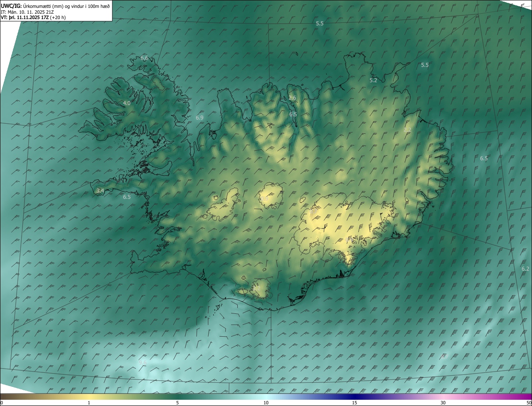Image resolution: width=532 pixels, height=406 pixels.
Task: Click the 6.6 value label on the map
Action: pyautogui.click(x=144, y=58)
